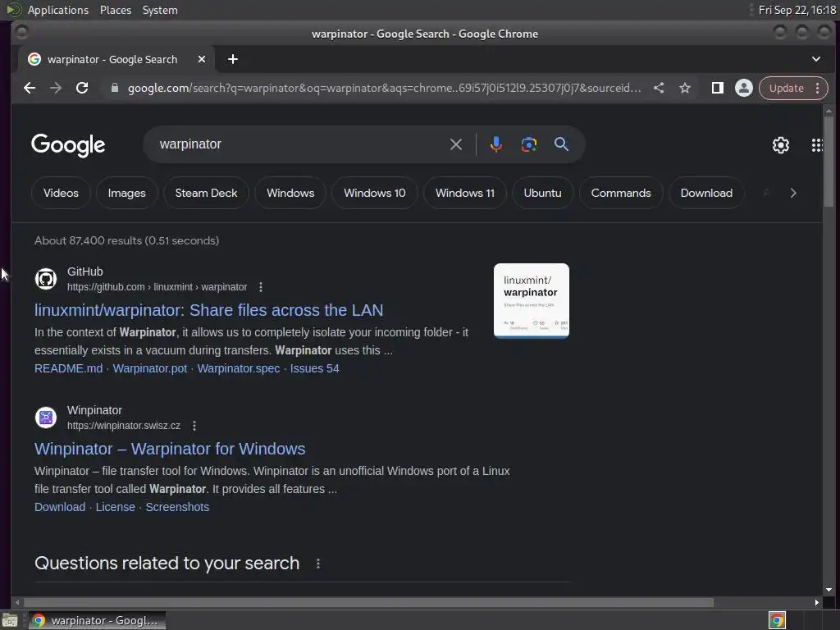Open the Applications menu
Image resolution: width=840 pixels, height=630 pixels.
(58, 10)
